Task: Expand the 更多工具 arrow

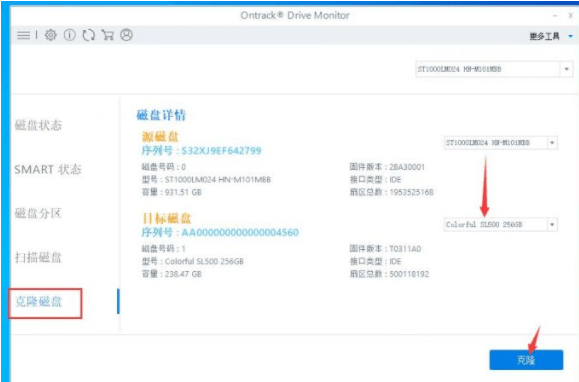Action: click(571, 36)
